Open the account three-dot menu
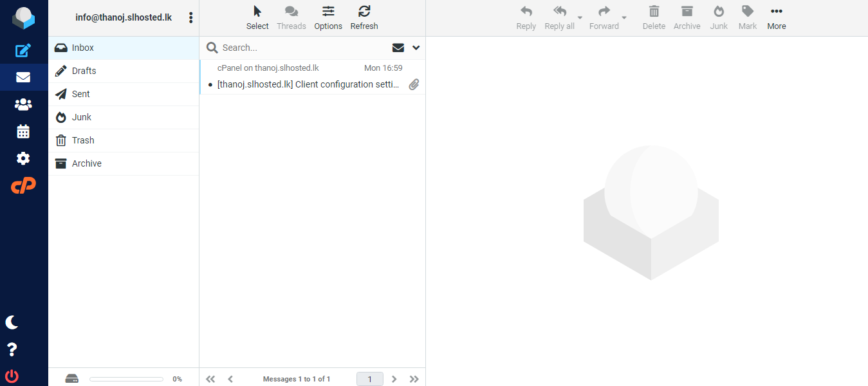Image resolution: width=868 pixels, height=386 pixels. coord(190,17)
